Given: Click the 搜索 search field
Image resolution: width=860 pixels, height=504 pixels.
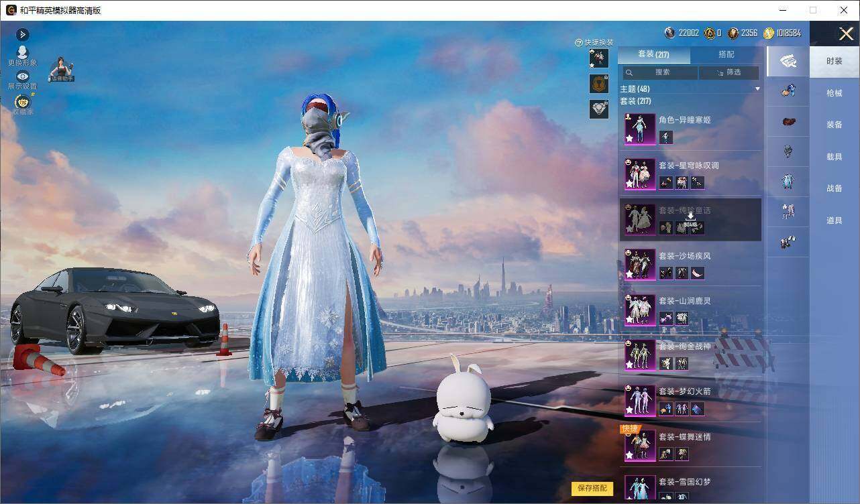Looking at the screenshot, I should point(660,72).
